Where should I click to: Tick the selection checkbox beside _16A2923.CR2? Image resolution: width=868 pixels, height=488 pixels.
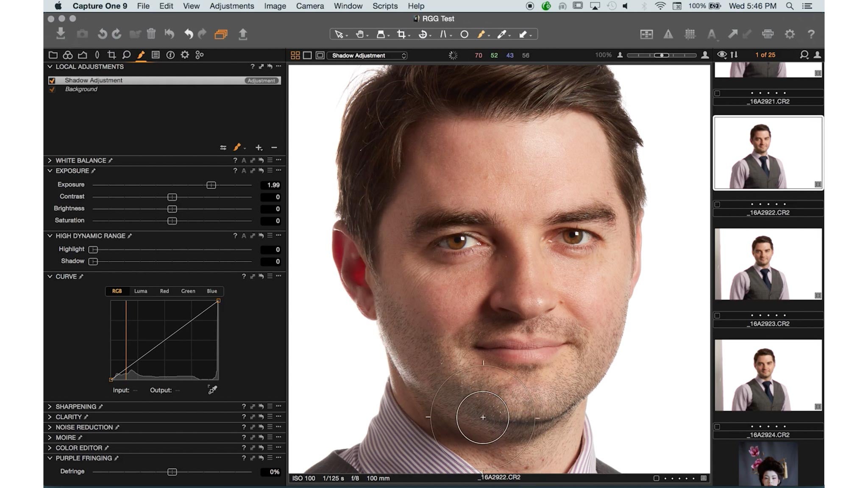click(718, 315)
